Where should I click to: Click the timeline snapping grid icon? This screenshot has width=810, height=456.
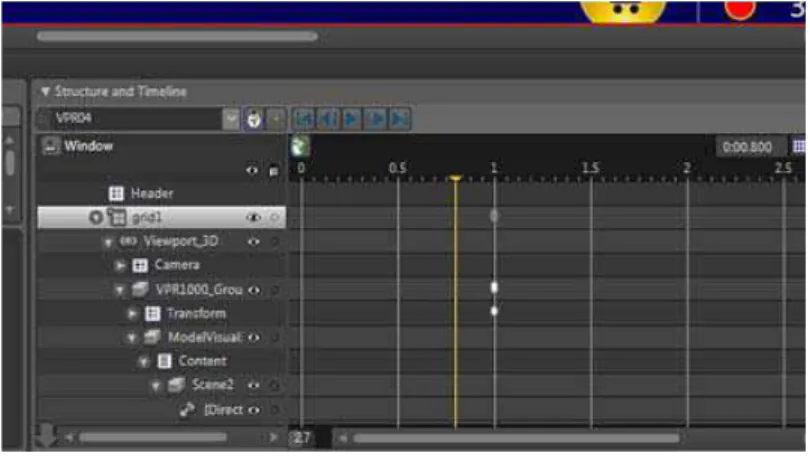click(799, 147)
